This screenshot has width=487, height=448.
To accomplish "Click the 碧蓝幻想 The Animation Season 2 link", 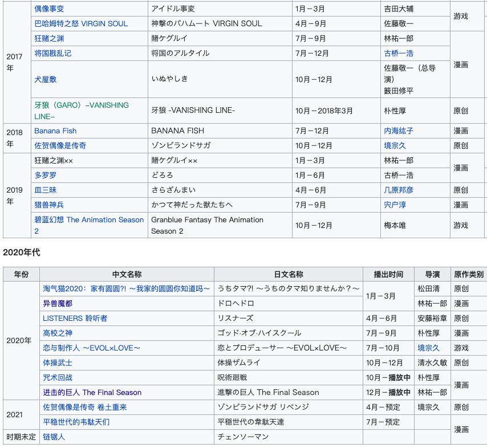I will [89, 220].
